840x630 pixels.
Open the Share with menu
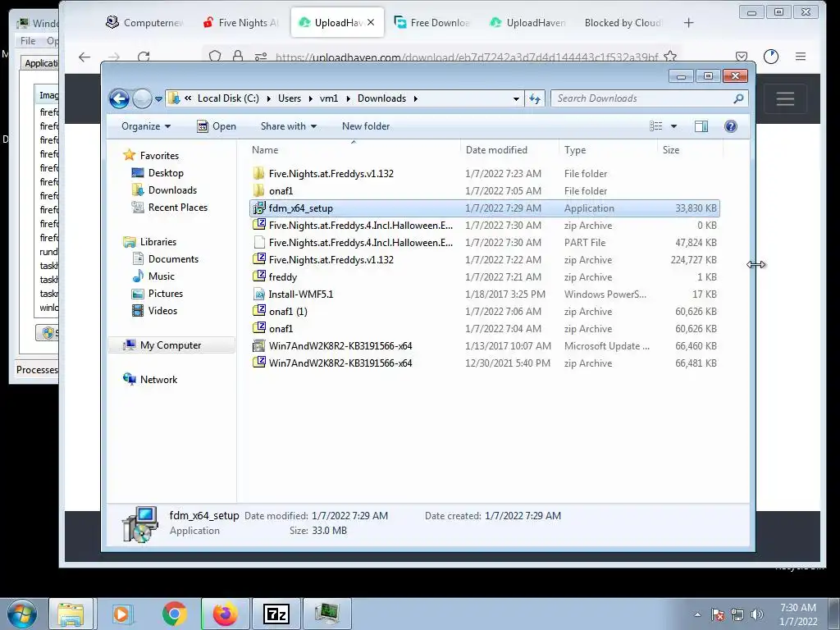(288, 126)
